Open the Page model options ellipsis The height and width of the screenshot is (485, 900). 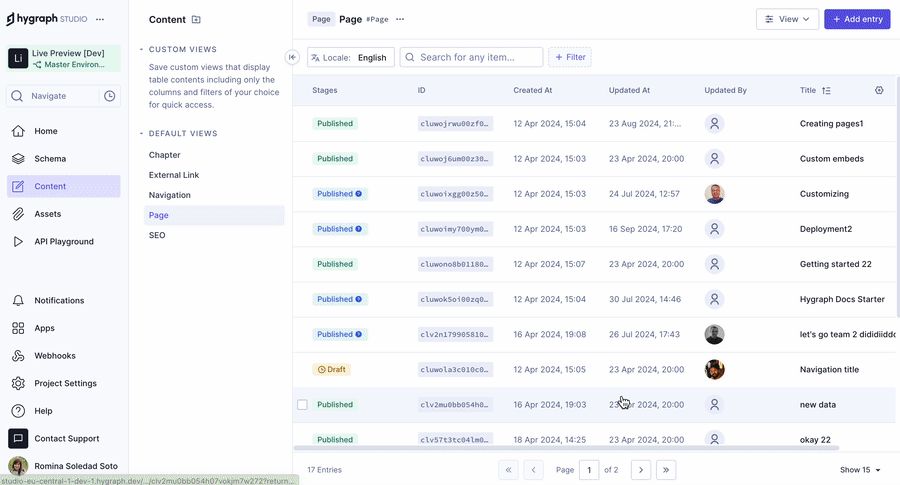(400, 19)
